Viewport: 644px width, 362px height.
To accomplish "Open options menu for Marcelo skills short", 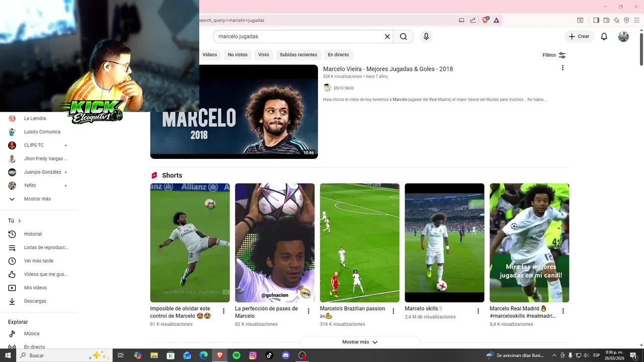I will [x=478, y=311].
